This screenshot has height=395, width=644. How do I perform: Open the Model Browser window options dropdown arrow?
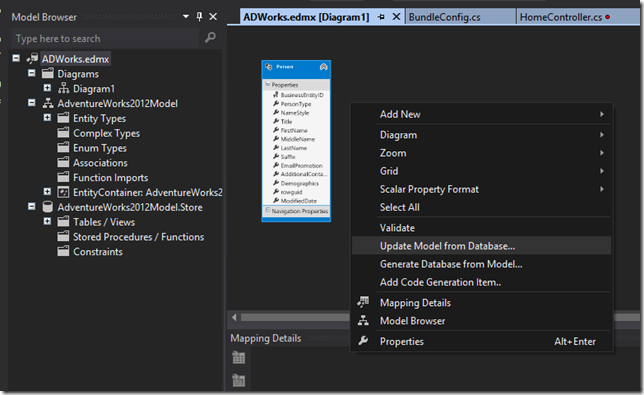coord(186,16)
